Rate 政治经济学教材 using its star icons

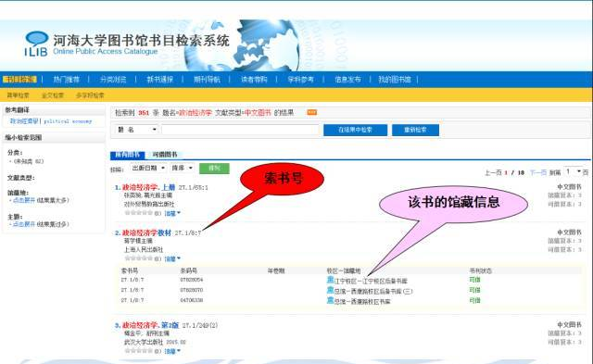pos(138,258)
